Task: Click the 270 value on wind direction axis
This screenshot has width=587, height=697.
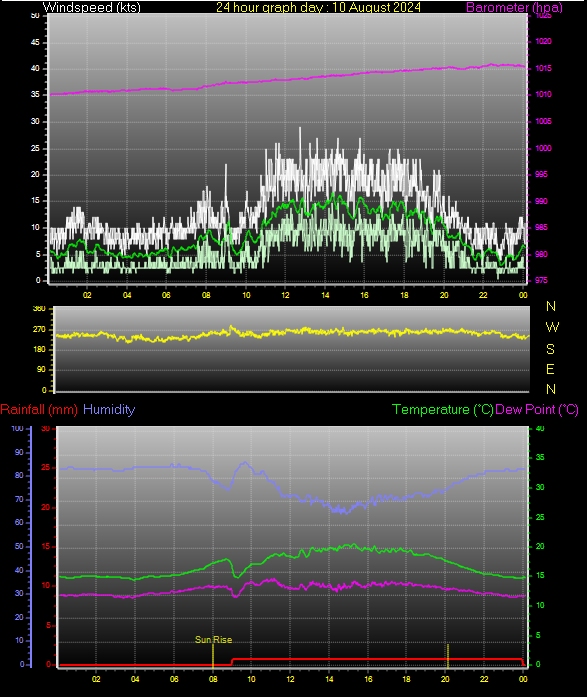Action: pos(39,329)
